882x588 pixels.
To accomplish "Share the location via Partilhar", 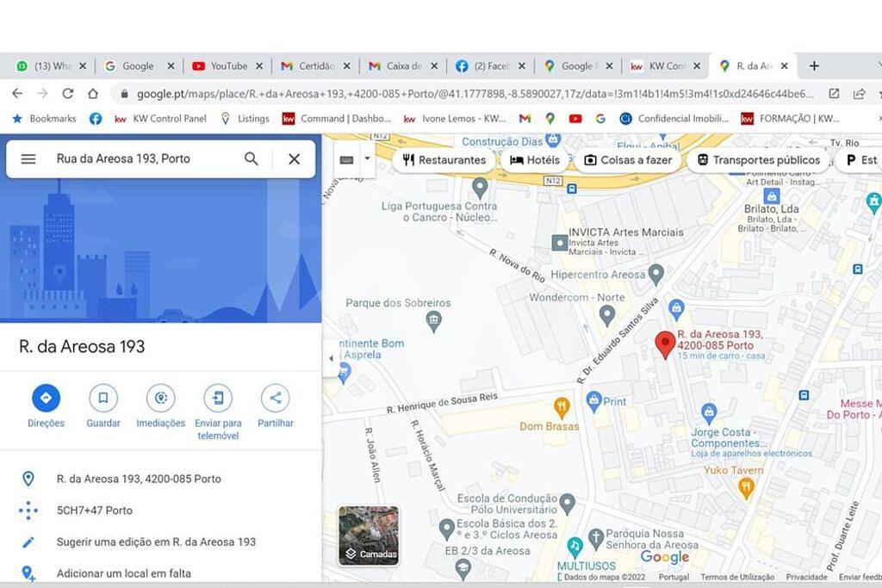I will 276,398.
